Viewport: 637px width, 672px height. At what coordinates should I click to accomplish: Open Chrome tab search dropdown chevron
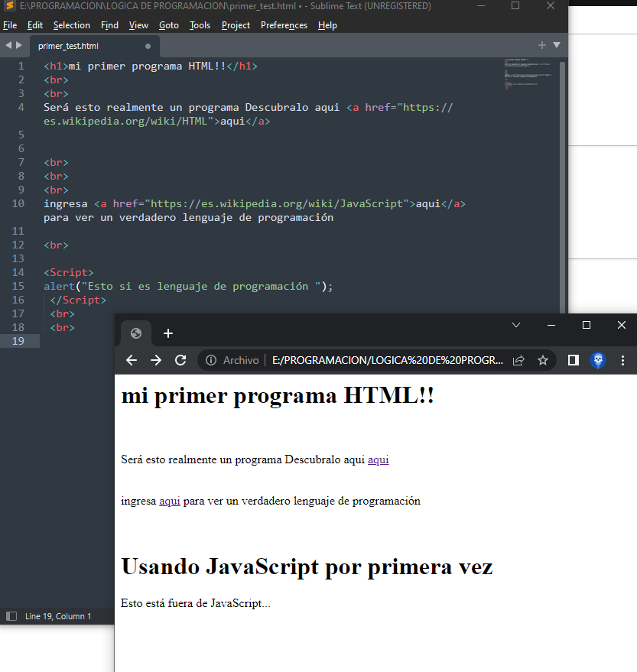click(516, 325)
